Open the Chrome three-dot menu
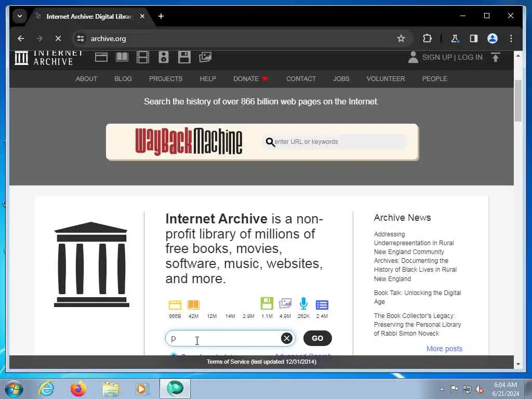Screen dimensions: 532x399 point(511,38)
